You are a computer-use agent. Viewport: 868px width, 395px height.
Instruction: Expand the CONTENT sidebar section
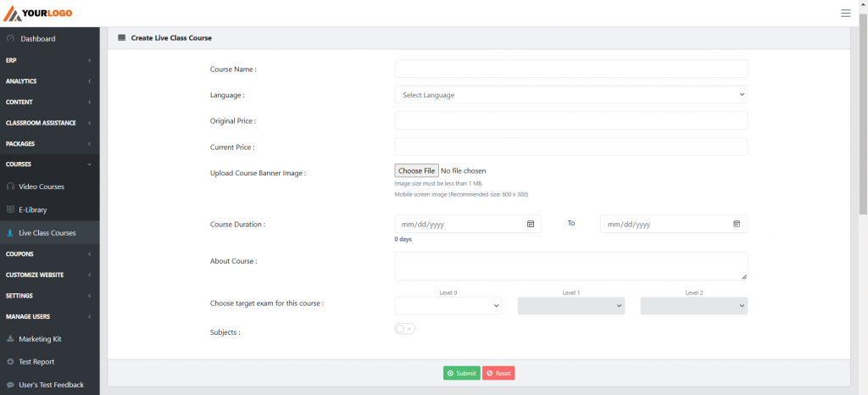(50, 102)
